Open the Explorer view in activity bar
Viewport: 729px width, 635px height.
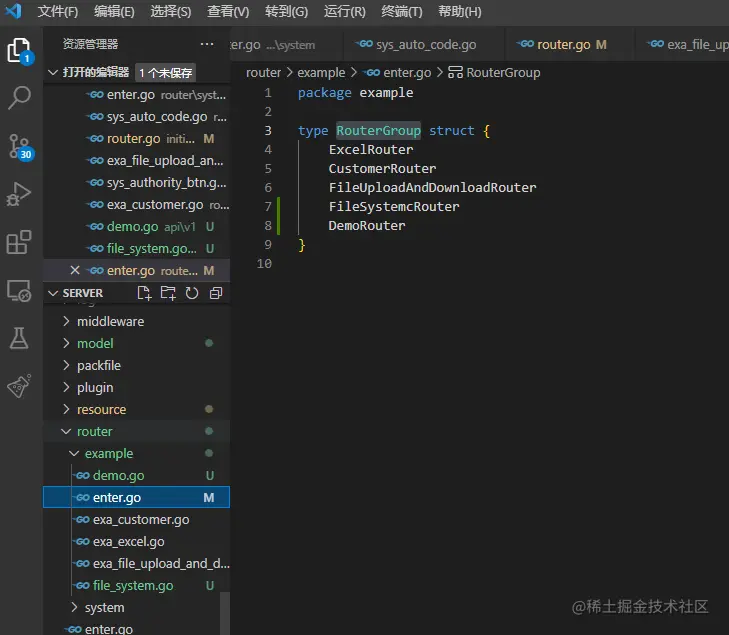(x=19, y=50)
